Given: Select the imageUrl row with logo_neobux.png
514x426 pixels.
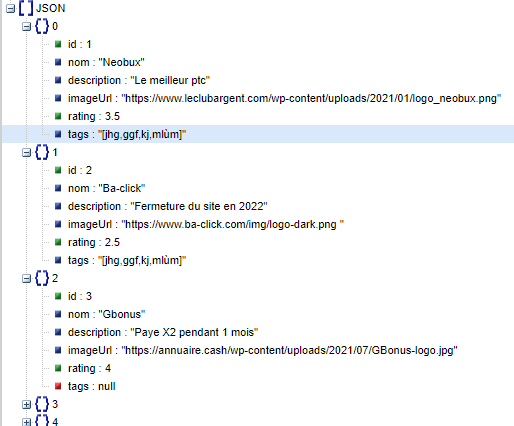Looking at the screenshot, I should (284, 98).
